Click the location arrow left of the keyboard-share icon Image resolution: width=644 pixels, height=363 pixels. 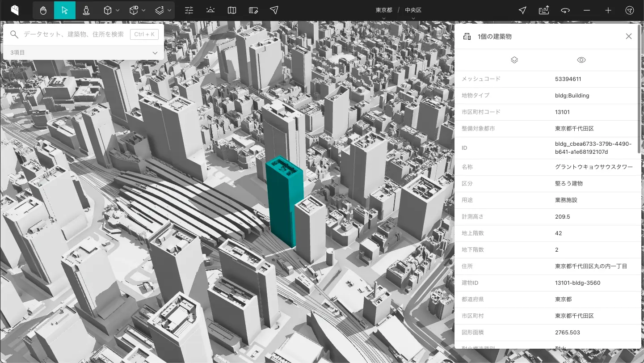pyautogui.click(x=522, y=10)
